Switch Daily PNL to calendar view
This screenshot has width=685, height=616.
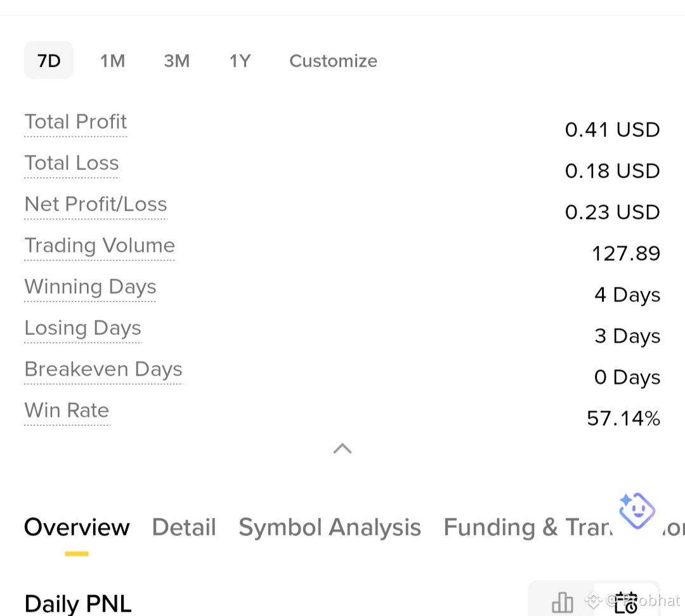coord(626,602)
